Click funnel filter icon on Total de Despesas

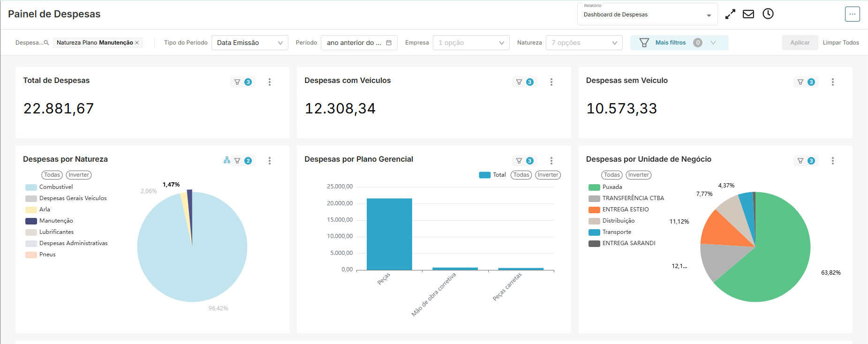(237, 82)
